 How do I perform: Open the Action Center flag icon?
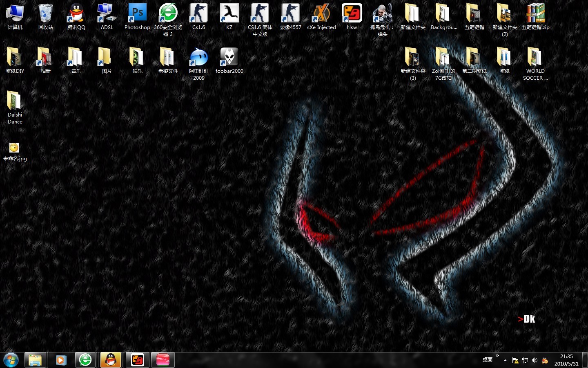515,360
